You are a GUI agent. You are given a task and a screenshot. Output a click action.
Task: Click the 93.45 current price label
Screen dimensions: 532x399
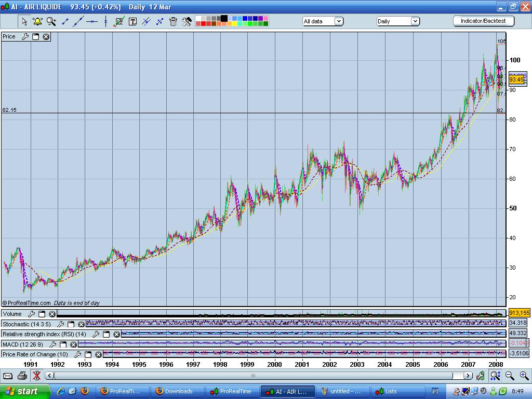[x=516, y=79]
